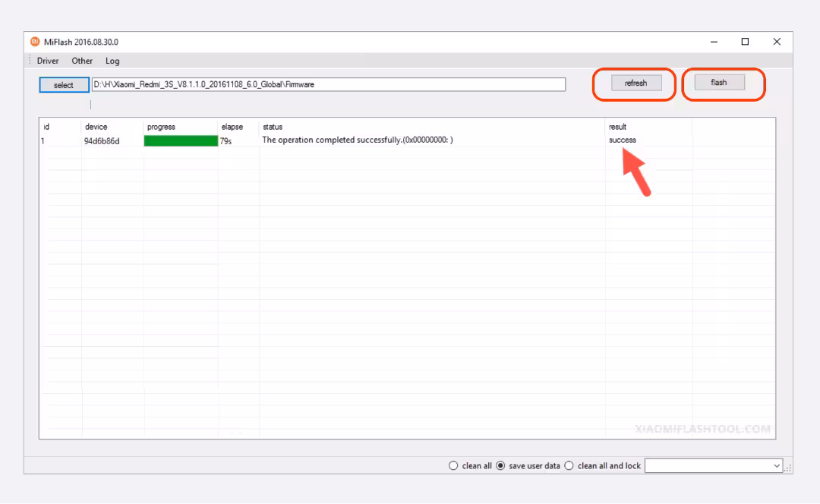Click the 'elapse' column header
This screenshot has width=820, height=504.
coord(232,127)
